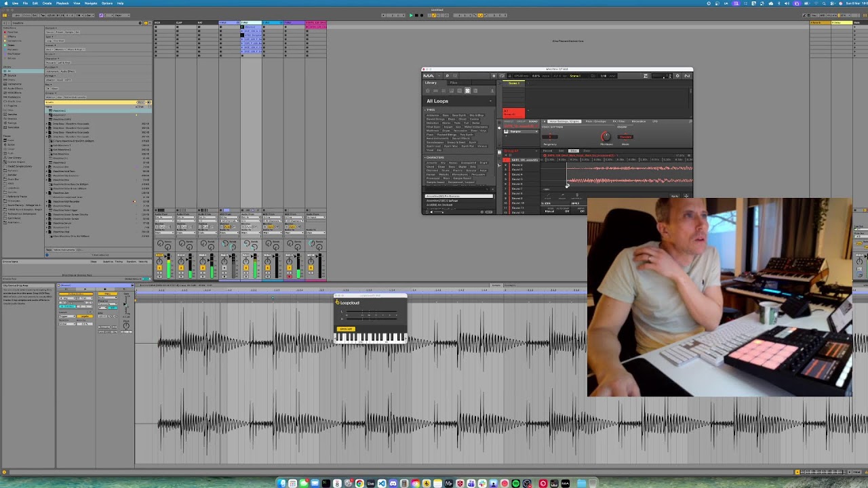Click the Maschine logo icon
868x488 pixels.
[429, 76]
